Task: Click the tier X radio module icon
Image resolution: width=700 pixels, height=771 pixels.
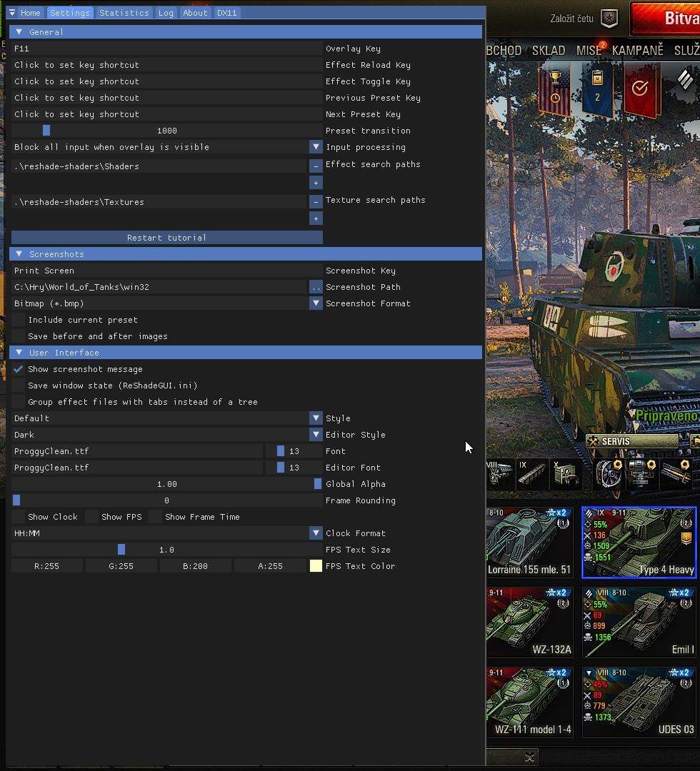Action: coord(564,474)
